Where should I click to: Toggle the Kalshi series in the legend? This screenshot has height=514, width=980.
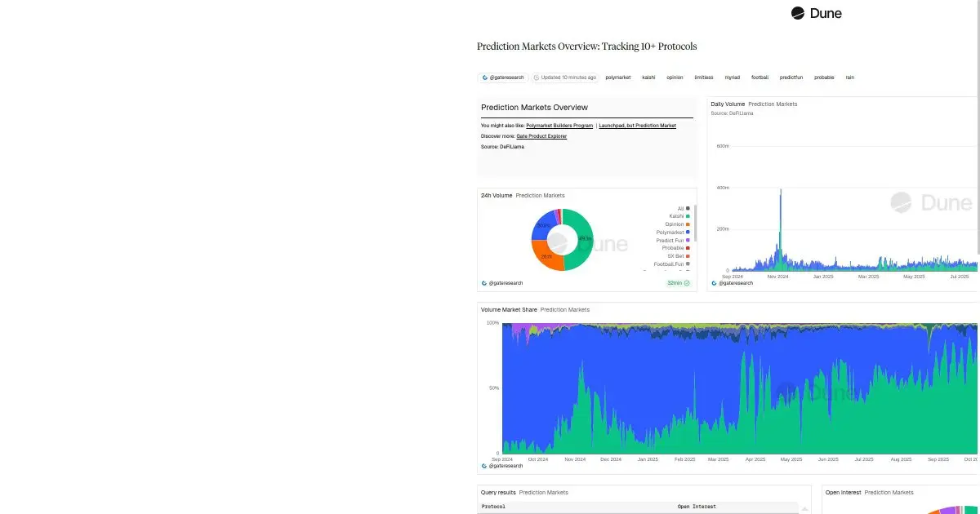pyautogui.click(x=679, y=216)
